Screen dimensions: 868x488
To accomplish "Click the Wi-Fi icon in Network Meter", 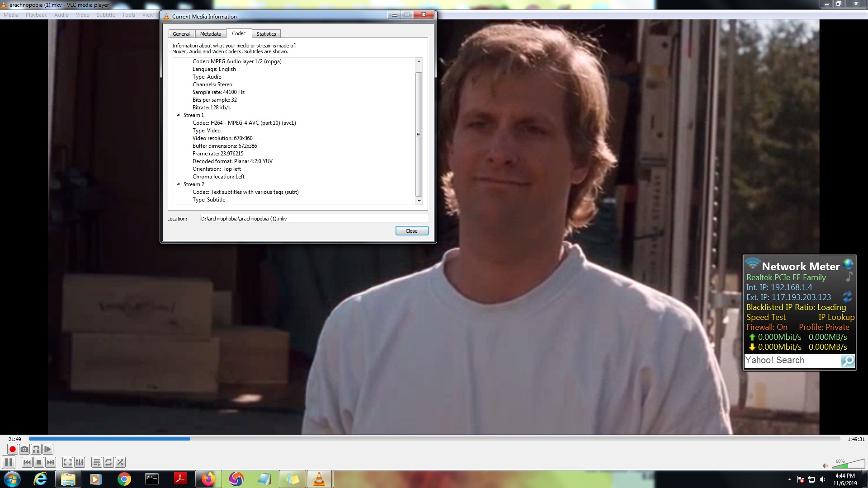I will [x=753, y=263].
